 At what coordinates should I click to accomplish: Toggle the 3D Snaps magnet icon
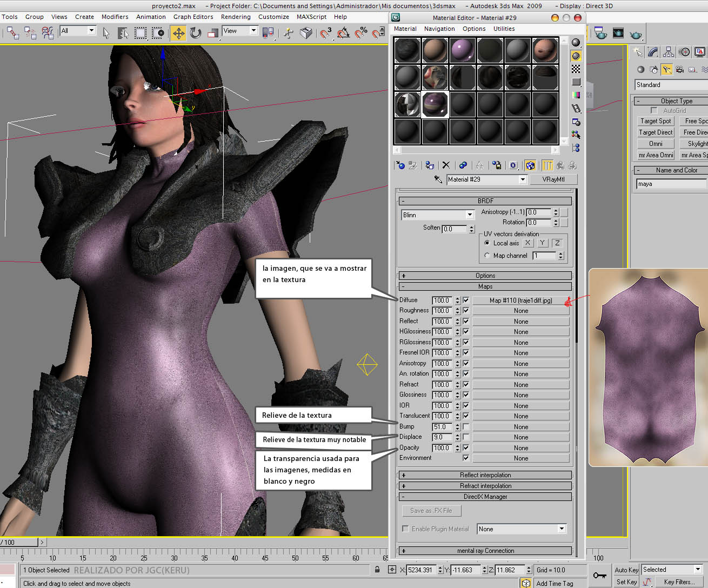click(325, 34)
